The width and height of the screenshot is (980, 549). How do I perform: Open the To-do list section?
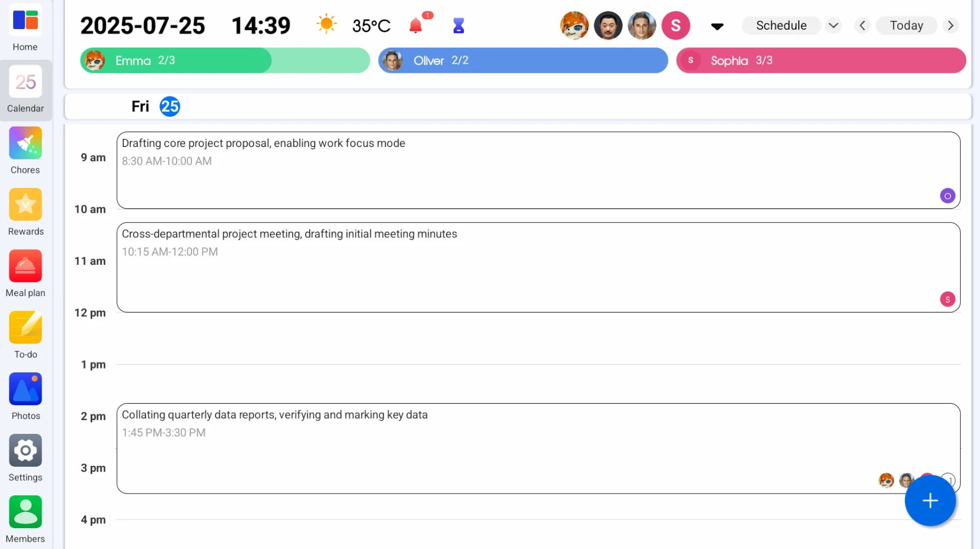(25, 335)
